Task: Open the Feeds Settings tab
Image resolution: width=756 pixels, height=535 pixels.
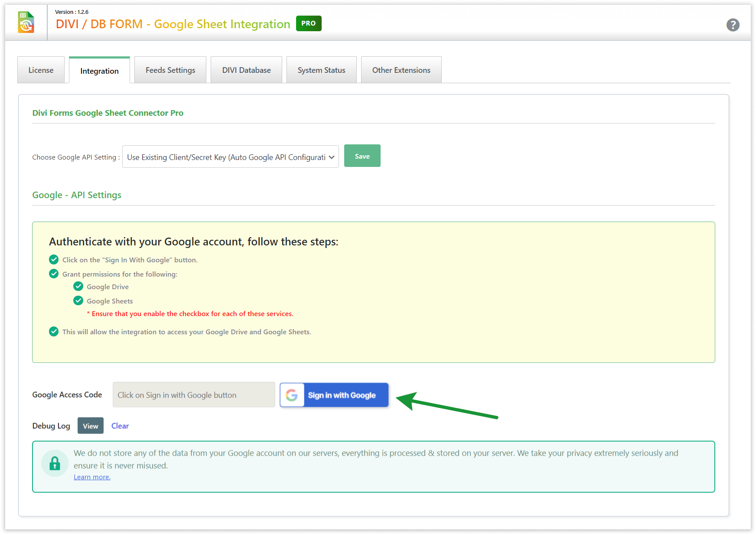Action: (170, 70)
